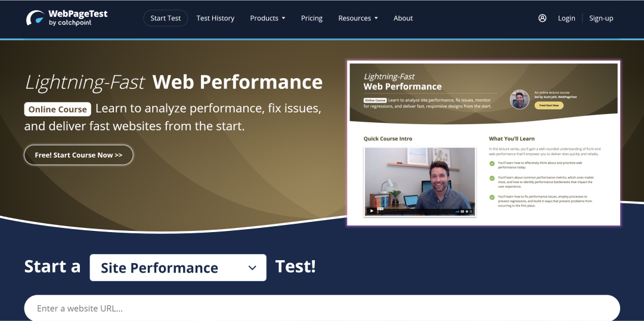Play the Quick Course Intro video
644x321 pixels.
pyautogui.click(x=371, y=211)
